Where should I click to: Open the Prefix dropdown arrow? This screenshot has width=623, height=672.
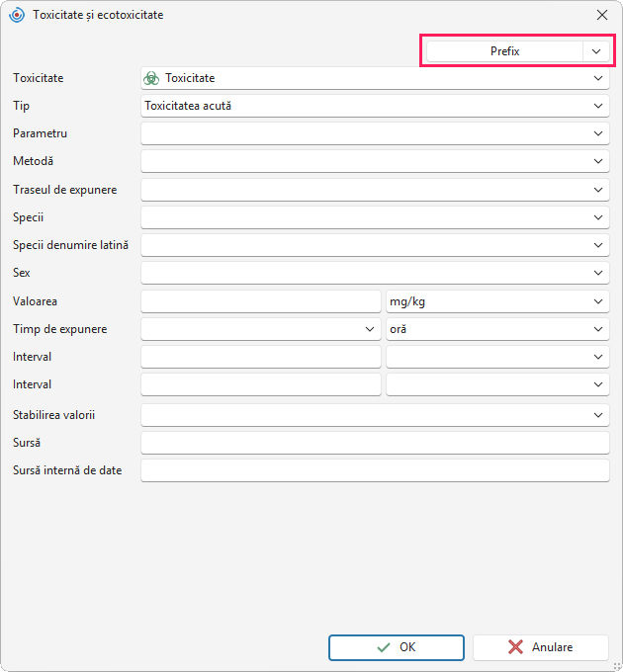(x=596, y=51)
